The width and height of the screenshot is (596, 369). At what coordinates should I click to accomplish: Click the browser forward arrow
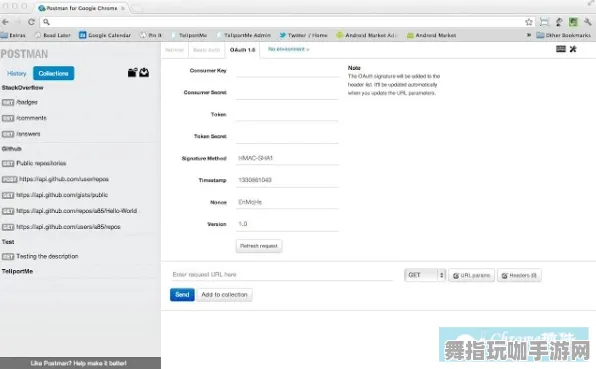tap(18, 22)
